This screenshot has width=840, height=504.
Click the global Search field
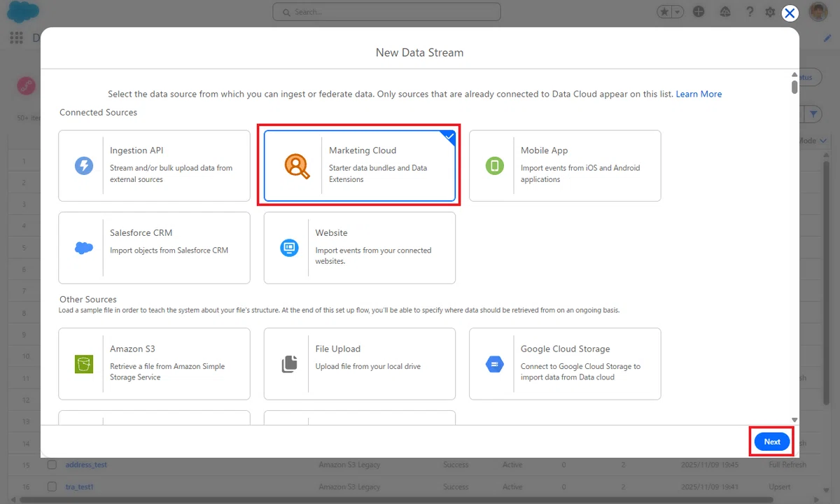pos(386,12)
